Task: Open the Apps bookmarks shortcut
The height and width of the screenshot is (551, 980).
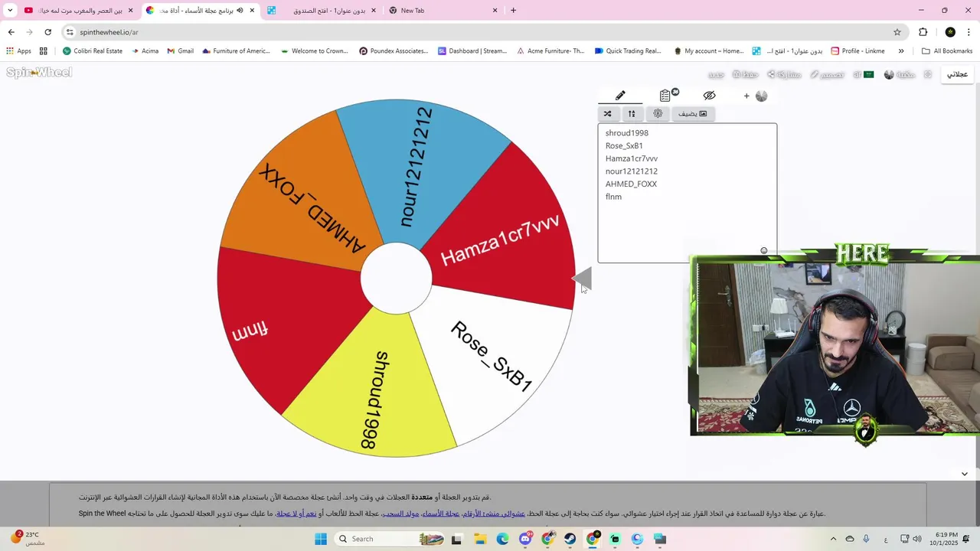Action: tap(18, 51)
